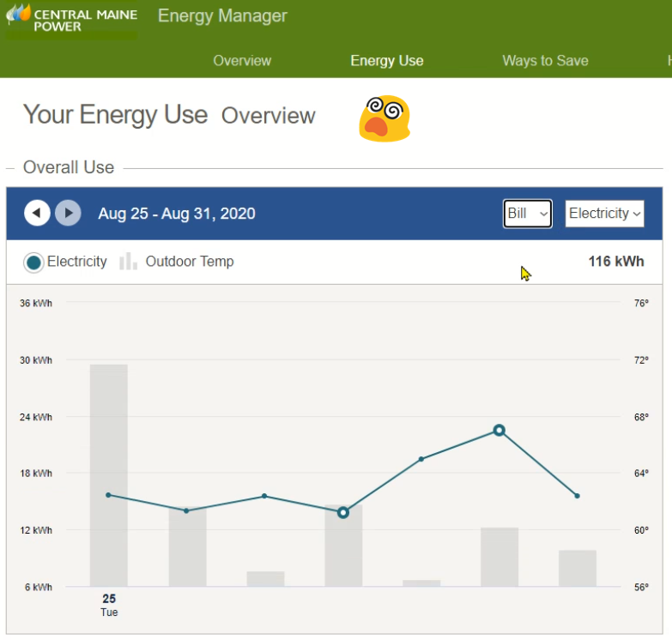
Task: Click the Electricity legend circle icon
Action: 33,263
